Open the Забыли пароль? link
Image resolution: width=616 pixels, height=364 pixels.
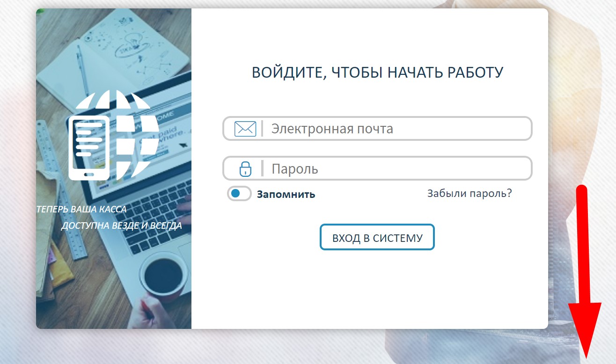(469, 193)
